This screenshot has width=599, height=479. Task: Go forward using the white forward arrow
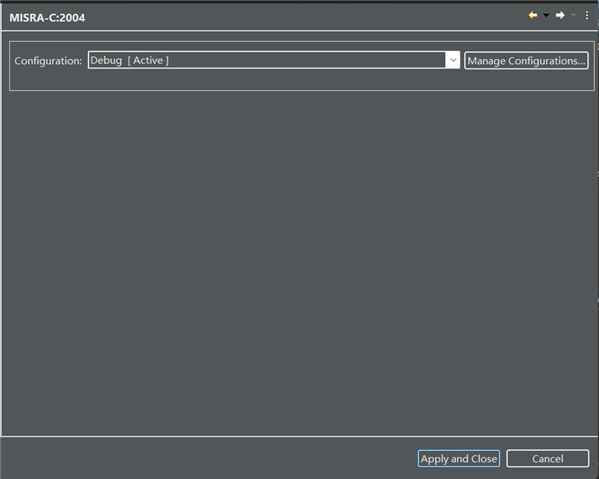pos(560,15)
